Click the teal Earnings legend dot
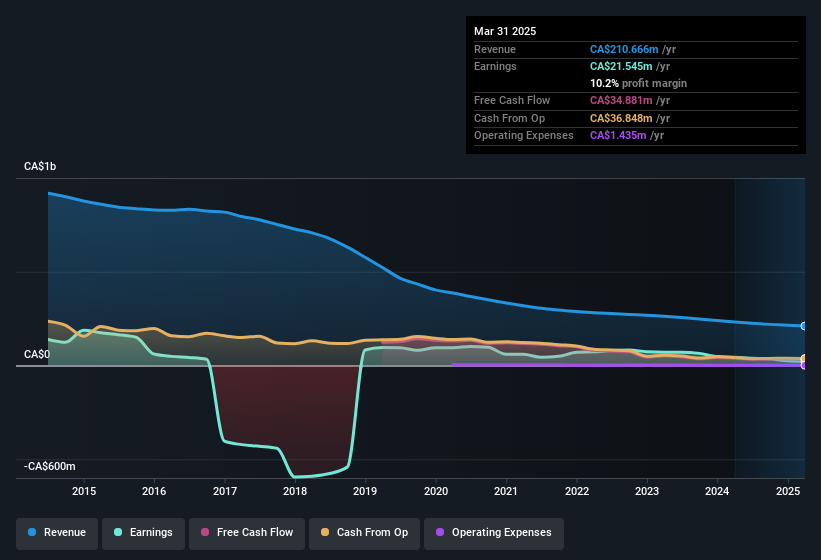This screenshot has width=821, height=560. point(118,532)
